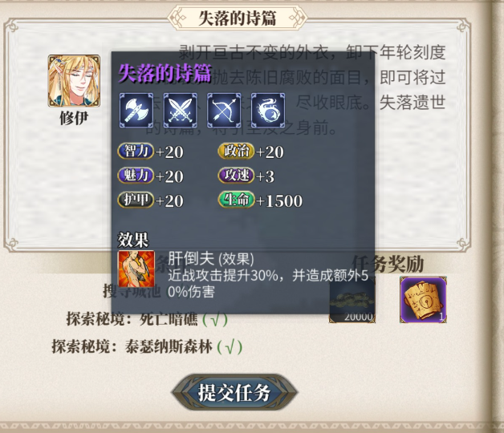Click checkmark next to 泰瑟纳斯森林 condition
This screenshot has height=433, width=504.
[230, 347]
